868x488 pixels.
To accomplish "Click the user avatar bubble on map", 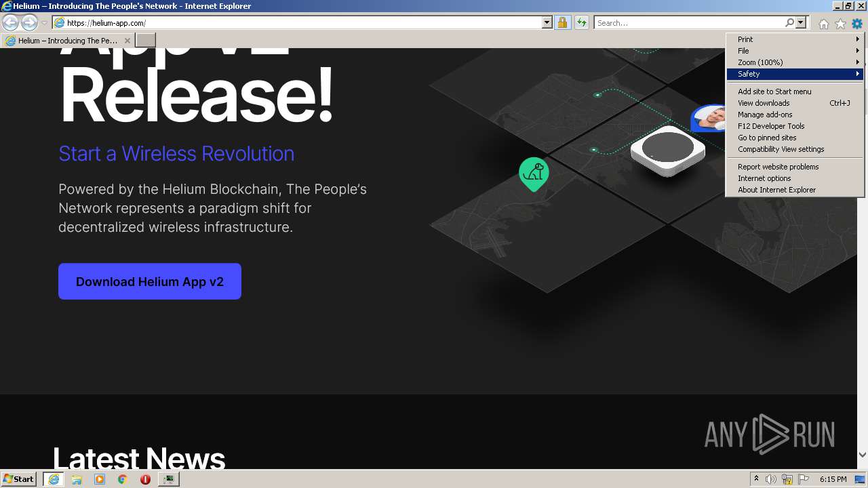I will point(709,119).
